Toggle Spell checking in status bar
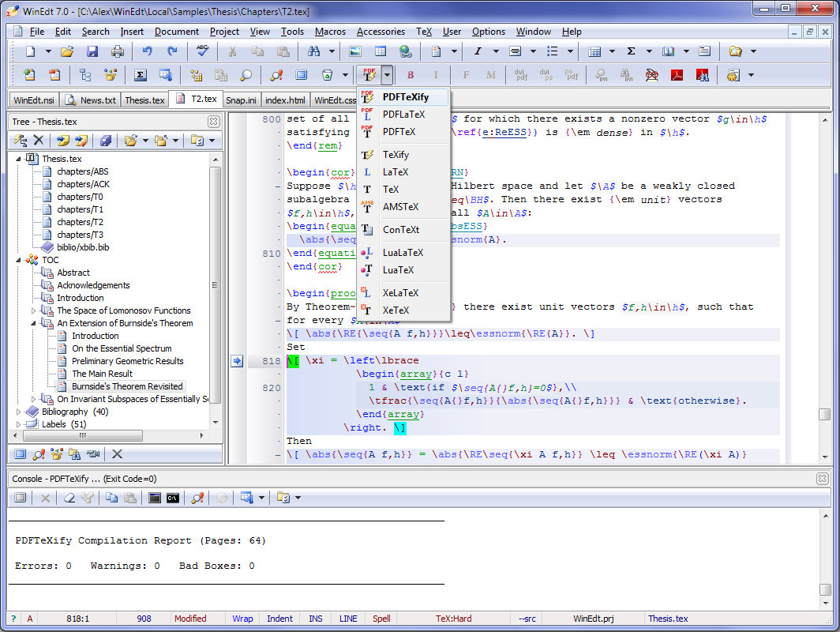Image resolution: width=840 pixels, height=632 pixels. click(381, 619)
